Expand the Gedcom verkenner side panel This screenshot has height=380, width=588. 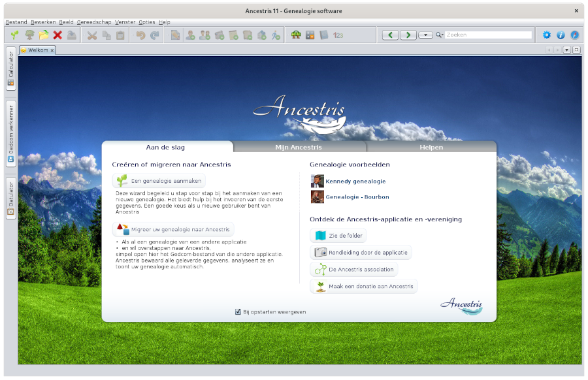(11, 134)
